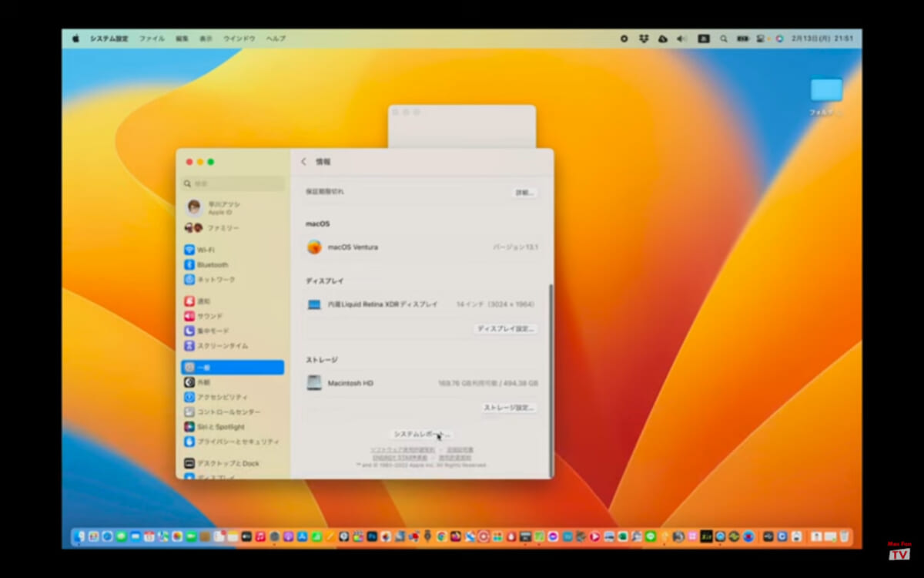This screenshot has height=578, width=924.
Task: Click the date and time in the menu bar
Action: coord(823,39)
